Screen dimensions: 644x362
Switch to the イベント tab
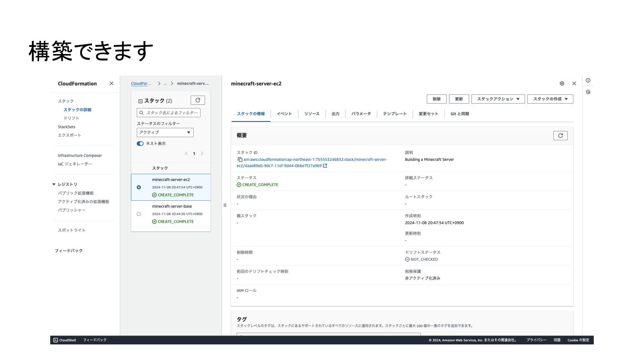tap(284, 114)
